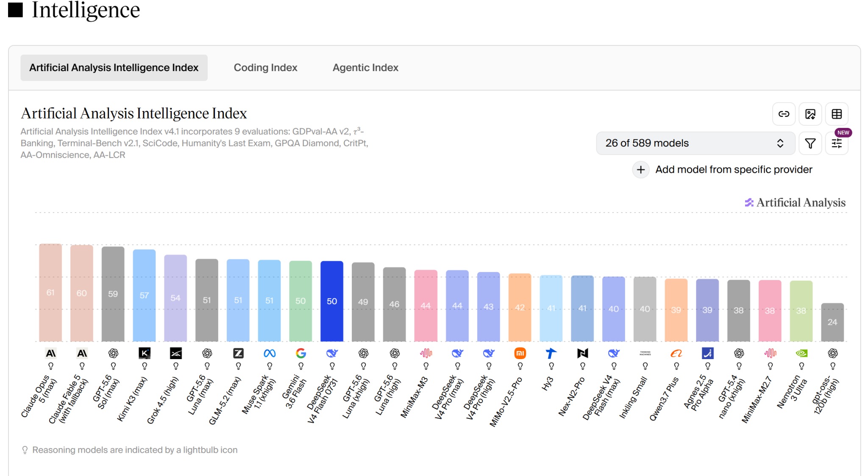This screenshot has width=868, height=476.
Task: Click the up-down chevron in models selector
Action: pos(780,144)
